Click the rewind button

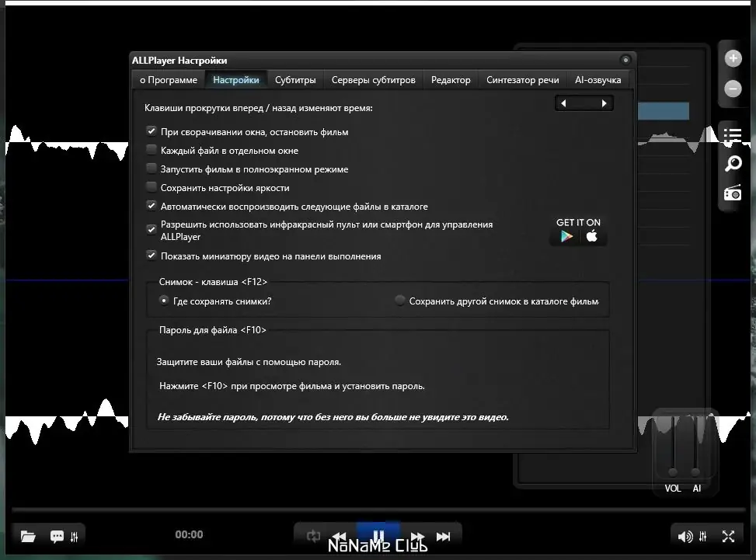coord(340,536)
